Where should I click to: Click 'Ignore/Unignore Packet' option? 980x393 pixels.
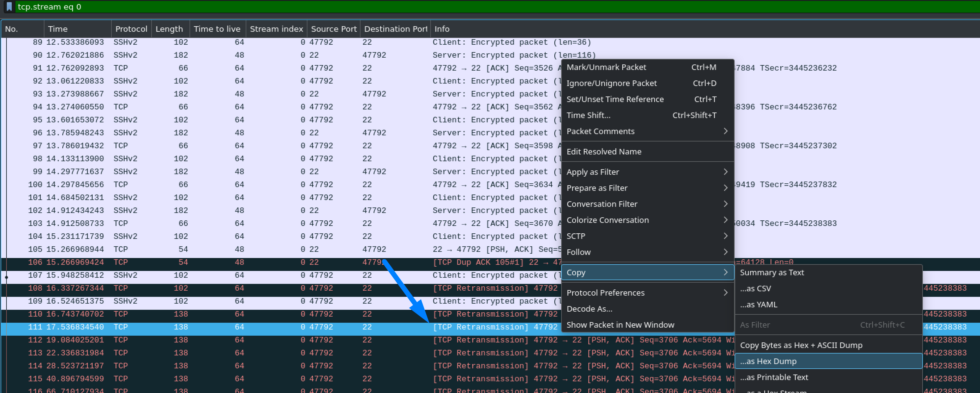point(614,83)
